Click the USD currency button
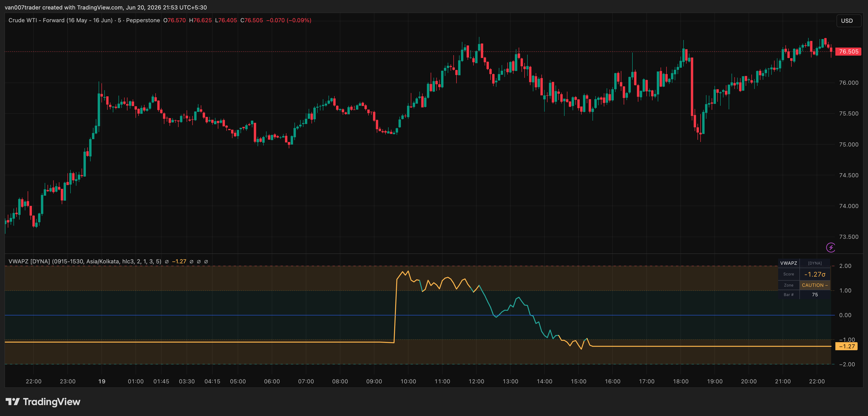The width and height of the screenshot is (868, 416). pos(848,21)
